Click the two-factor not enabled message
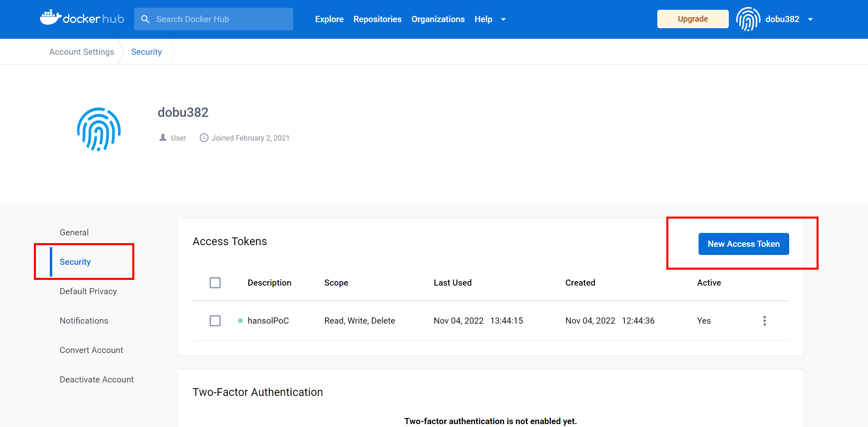The width and height of the screenshot is (868, 427). coord(490,421)
